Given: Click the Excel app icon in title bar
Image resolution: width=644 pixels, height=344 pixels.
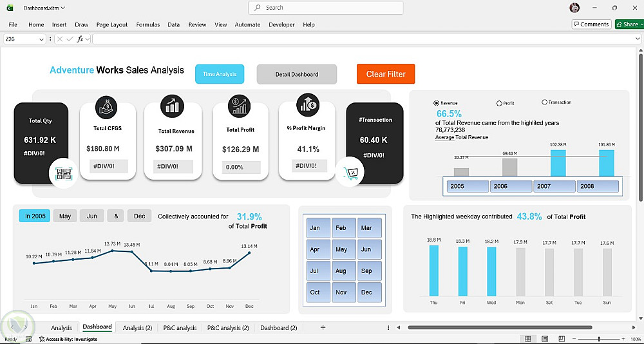Looking at the screenshot, I should [10, 8].
